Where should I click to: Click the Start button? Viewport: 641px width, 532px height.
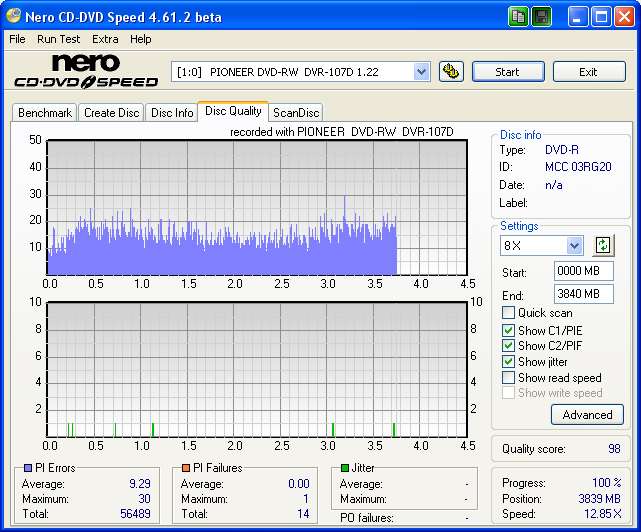[x=508, y=72]
